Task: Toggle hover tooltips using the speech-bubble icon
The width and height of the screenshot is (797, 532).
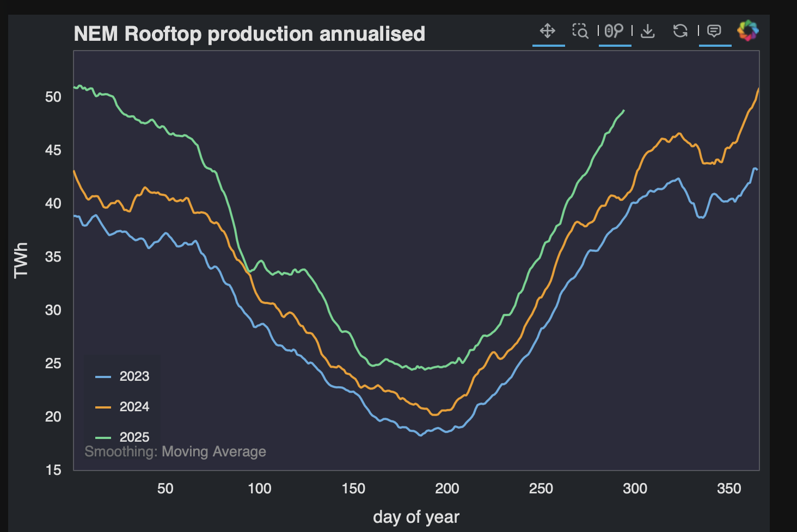Action: (715, 31)
